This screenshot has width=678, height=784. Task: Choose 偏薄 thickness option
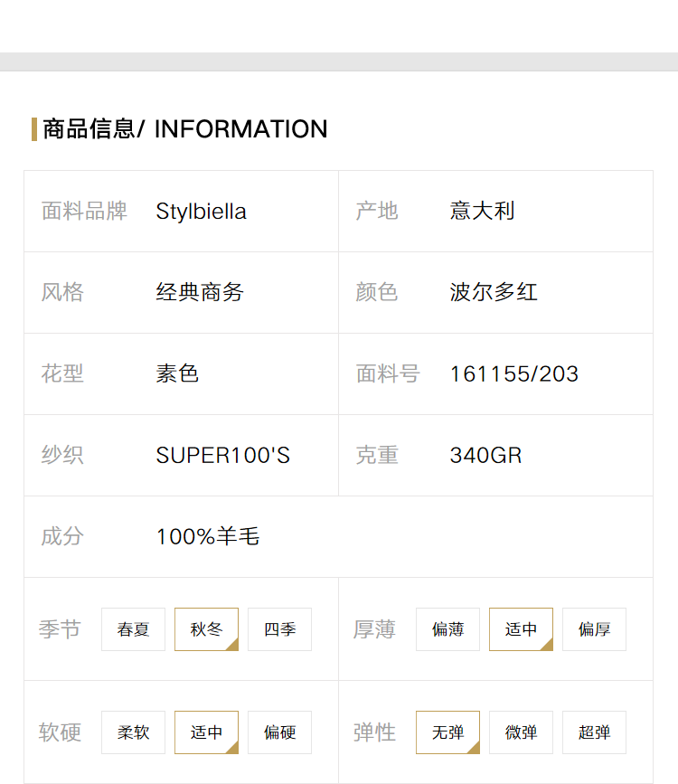(447, 629)
